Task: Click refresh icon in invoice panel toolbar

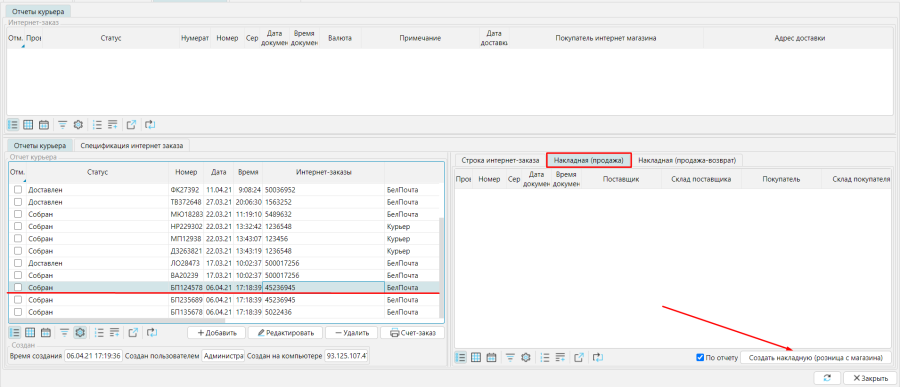Action: tap(598, 357)
